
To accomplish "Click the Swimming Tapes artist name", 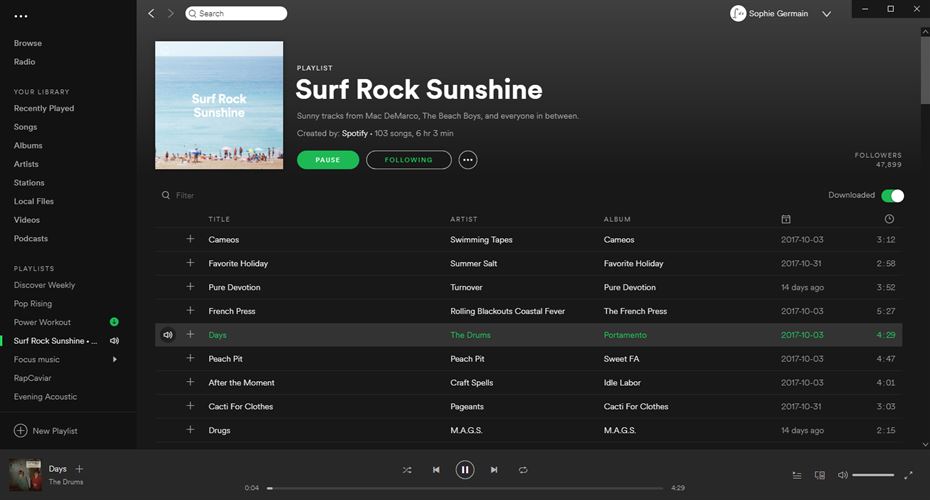I will click(481, 240).
